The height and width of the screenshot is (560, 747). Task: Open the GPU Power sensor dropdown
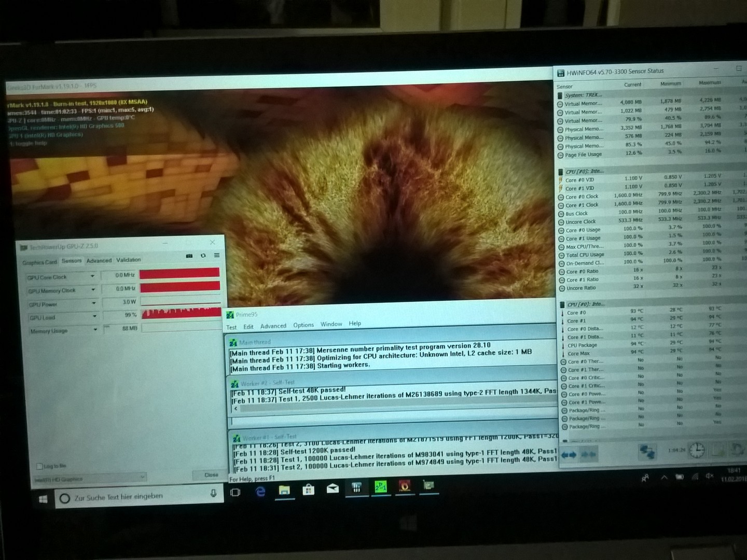tap(94, 303)
